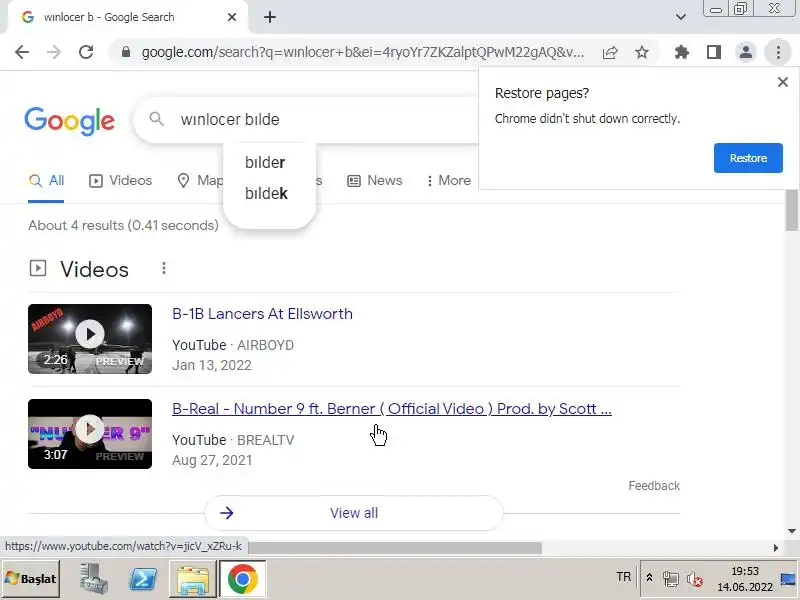Open a new browser tab
Image resolution: width=800 pixels, height=600 pixels.
tap(270, 17)
